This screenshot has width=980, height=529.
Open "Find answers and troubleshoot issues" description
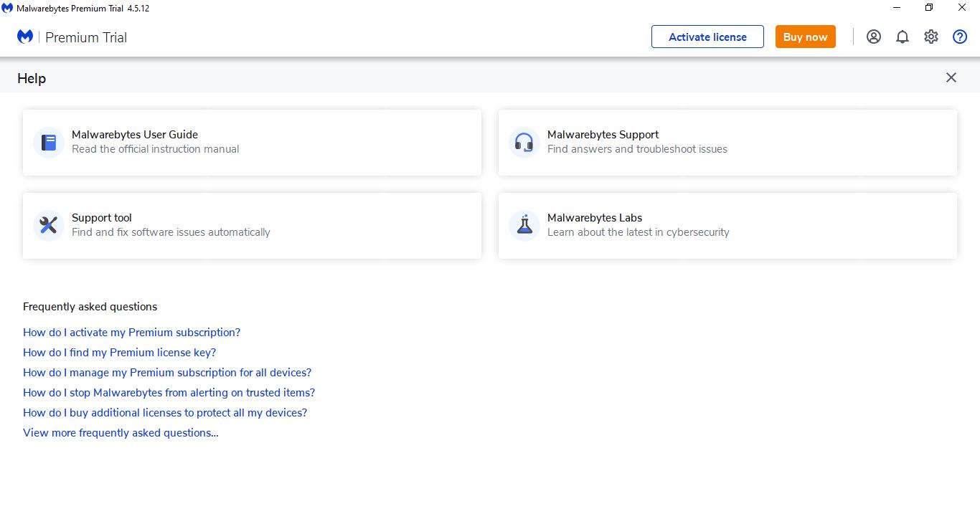click(637, 149)
